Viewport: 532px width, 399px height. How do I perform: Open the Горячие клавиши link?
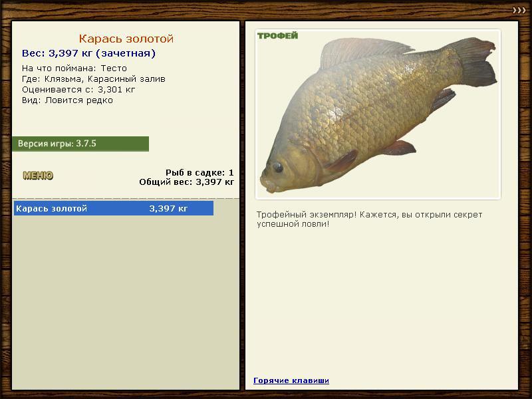[291, 380]
